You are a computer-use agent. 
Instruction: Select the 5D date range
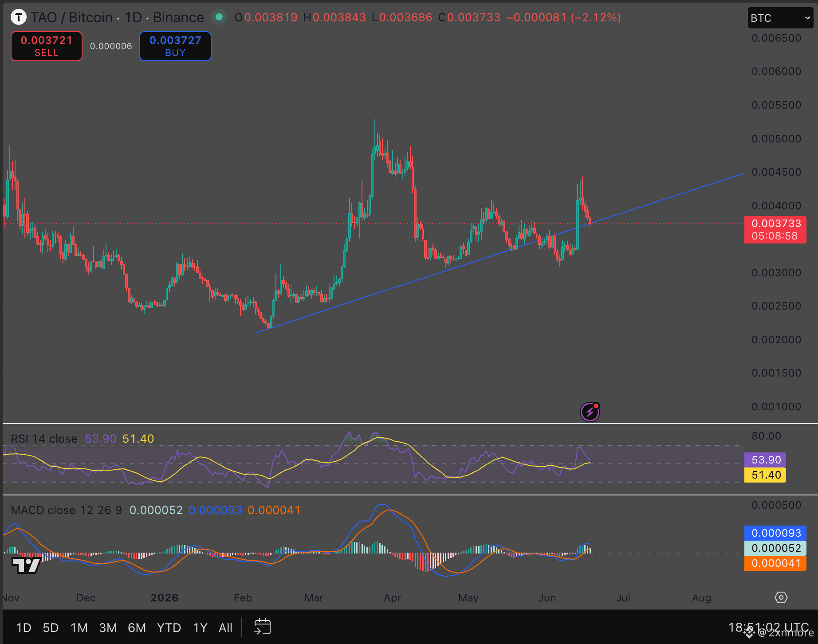tap(51, 628)
